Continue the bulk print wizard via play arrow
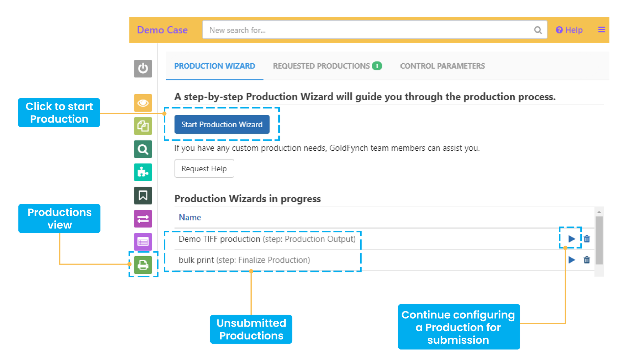This screenshot has width=631, height=364. pyautogui.click(x=572, y=260)
